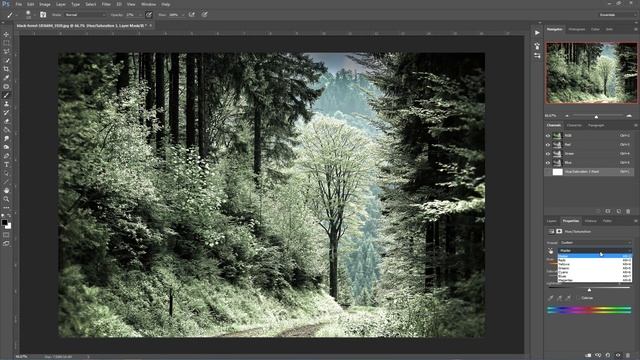640x360 pixels.
Task: Click the Lightness slider handle
Action: [x=589, y=290]
